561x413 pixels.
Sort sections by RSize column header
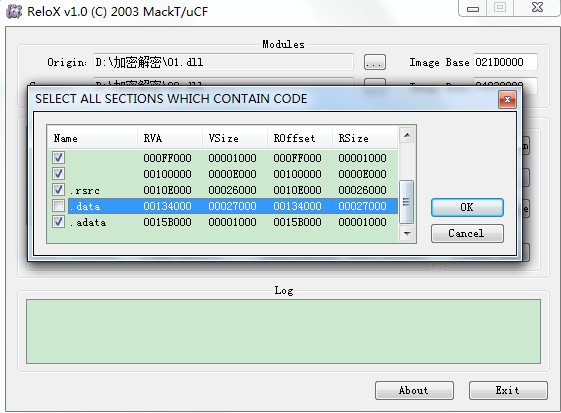tap(365, 138)
